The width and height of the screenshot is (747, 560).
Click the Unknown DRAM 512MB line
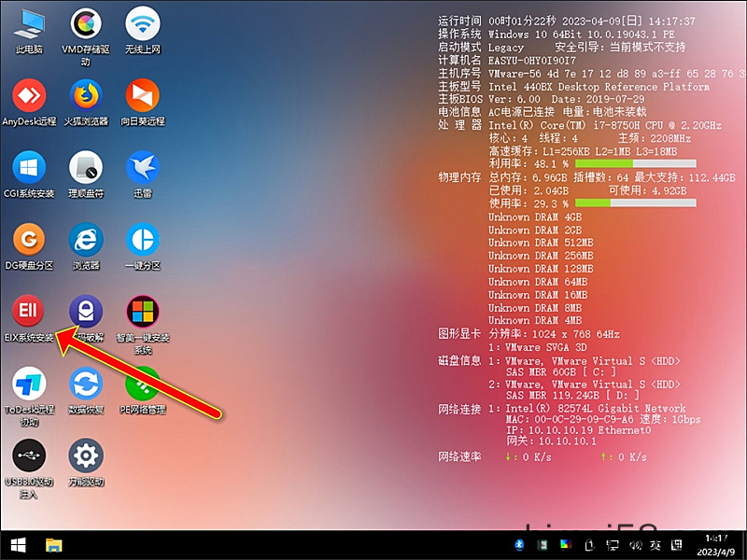tap(541, 243)
